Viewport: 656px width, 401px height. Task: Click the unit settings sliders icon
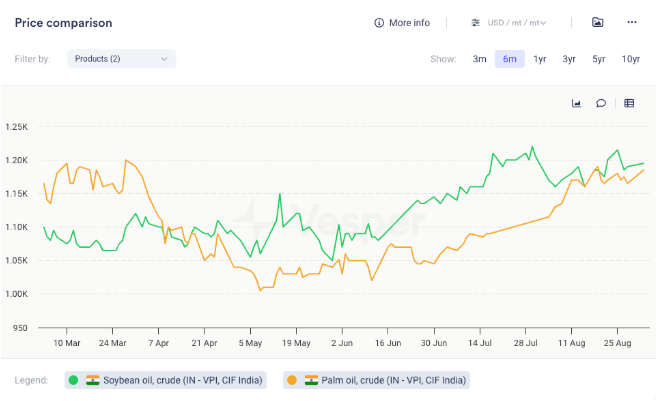coord(476,23)
